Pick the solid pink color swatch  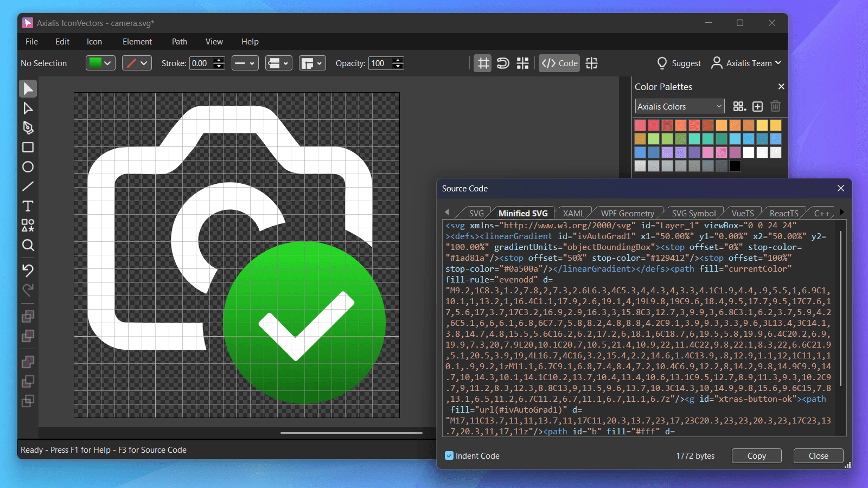click(708, 152)
